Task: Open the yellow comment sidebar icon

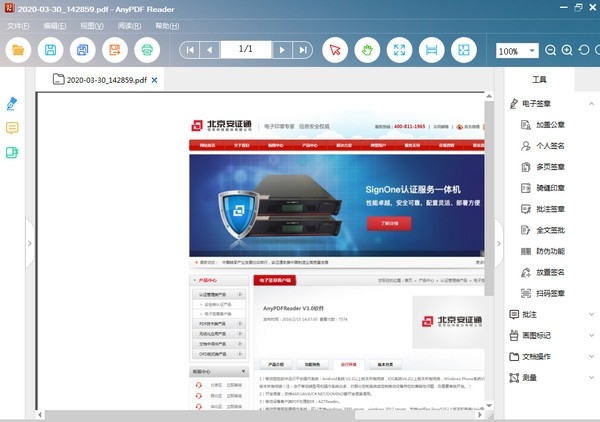Action: pyautogui.click(x=12, y=128)
